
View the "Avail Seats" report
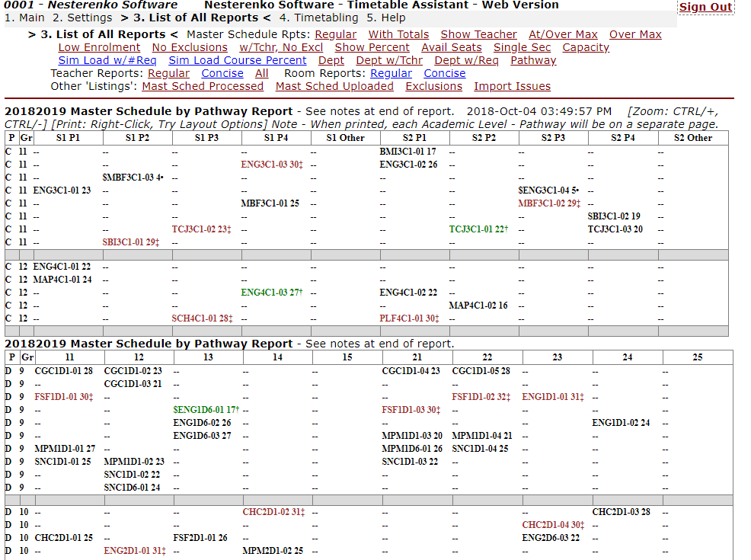[451, 47]
